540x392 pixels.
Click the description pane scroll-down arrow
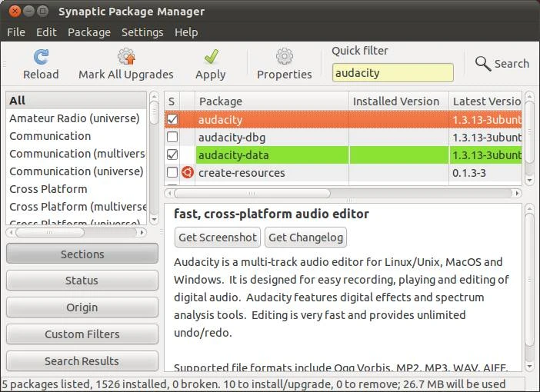pyautogui.click(x=530, y=366)
